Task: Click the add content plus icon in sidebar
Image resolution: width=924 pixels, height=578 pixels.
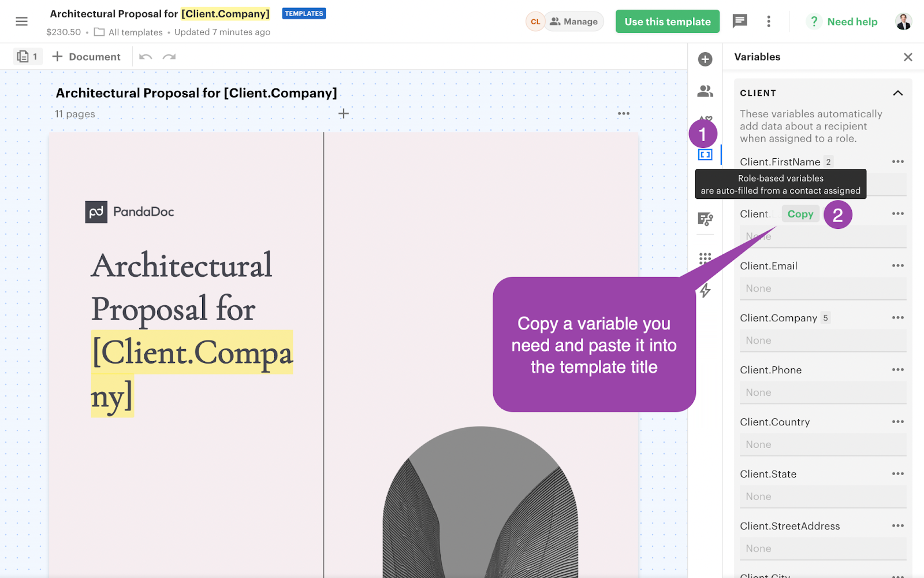Action: [x=705, y=59]
